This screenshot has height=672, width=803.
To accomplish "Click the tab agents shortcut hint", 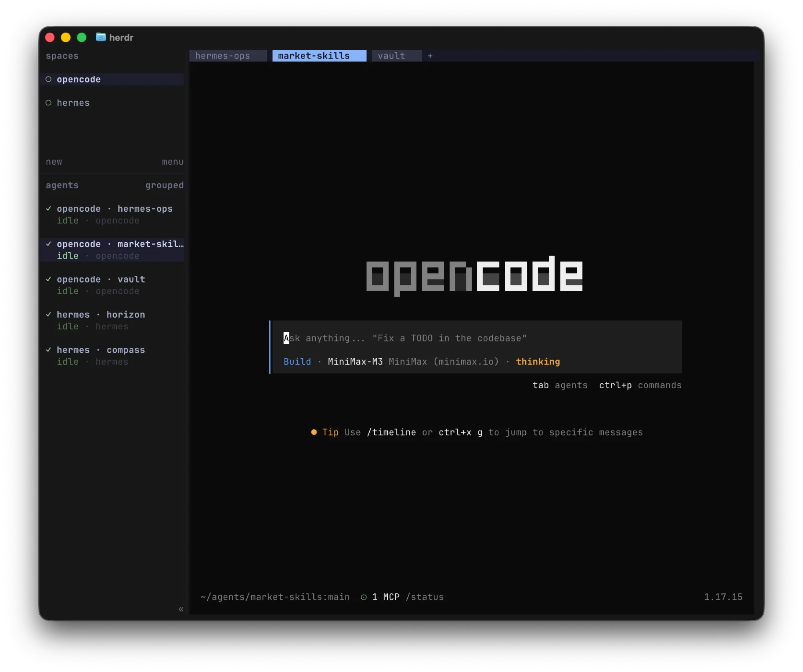I will [x=560, y=385].
